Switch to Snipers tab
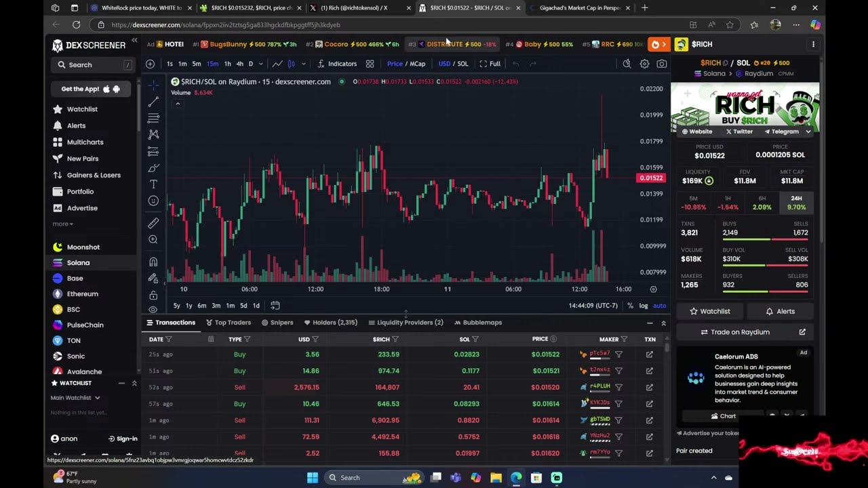Viewport: 868px width, 488px height. pyautogui.click(x=277, y=323)
